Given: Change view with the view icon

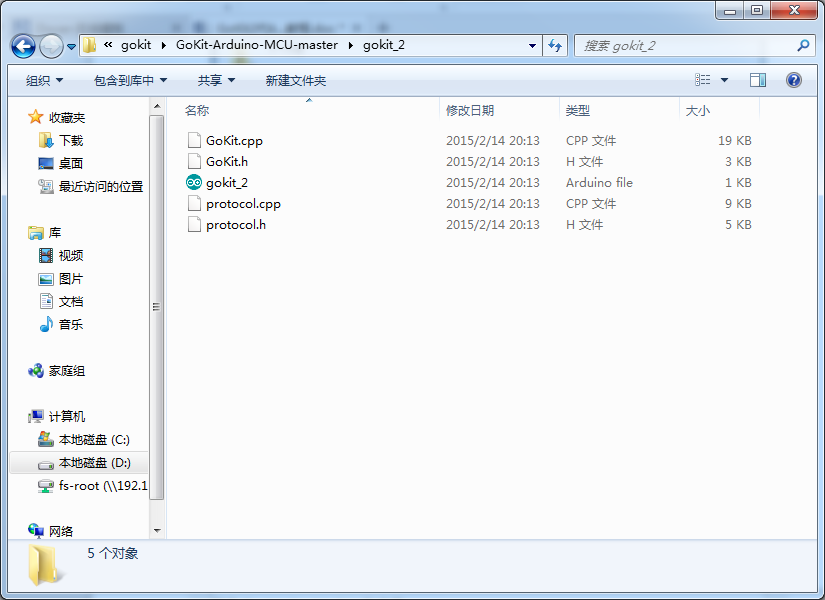Looking at the screenshot, I should tap(702, 80).
